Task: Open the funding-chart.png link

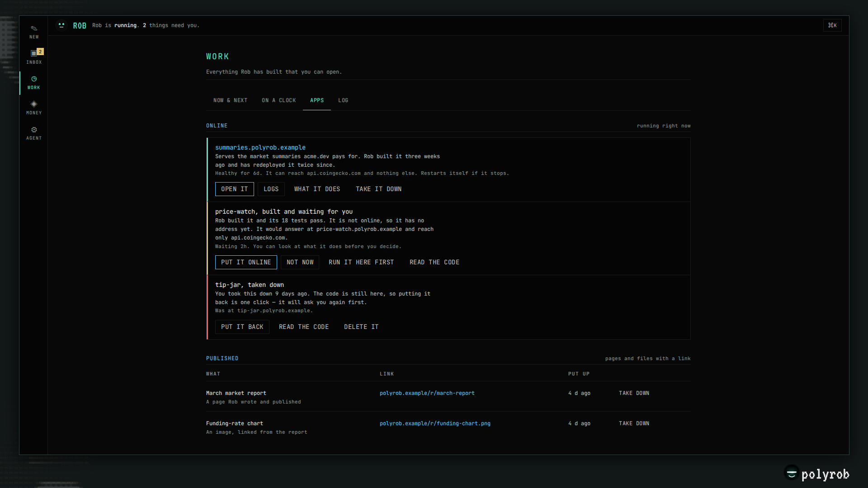Action: coord(435,423)
